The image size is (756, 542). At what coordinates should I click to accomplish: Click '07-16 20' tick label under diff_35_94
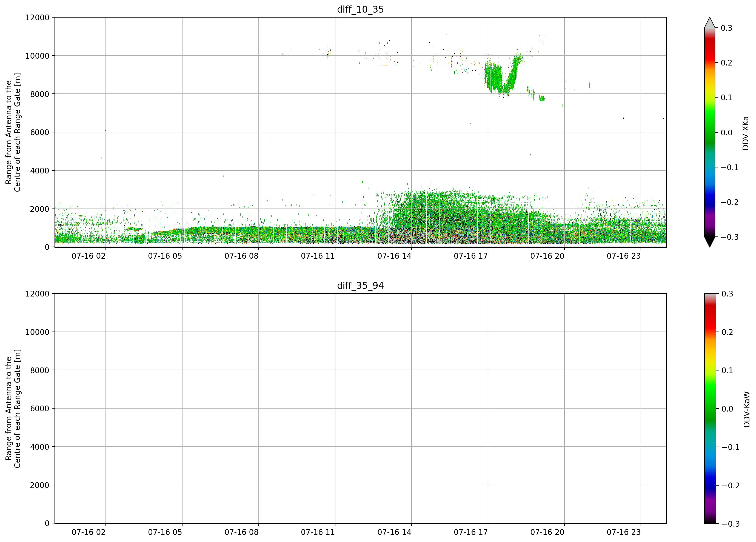pyautogui.click(x=547, y=532)
